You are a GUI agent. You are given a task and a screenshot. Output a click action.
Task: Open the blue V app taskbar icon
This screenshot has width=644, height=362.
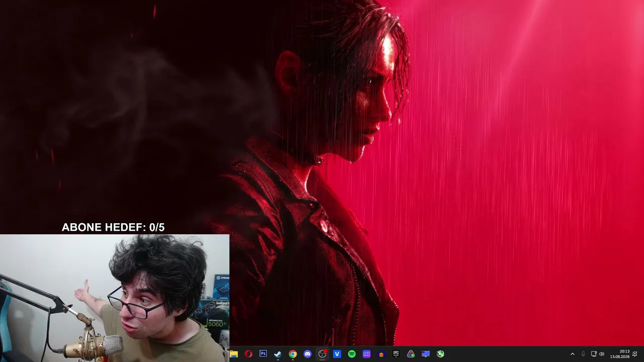pos(337,354)
